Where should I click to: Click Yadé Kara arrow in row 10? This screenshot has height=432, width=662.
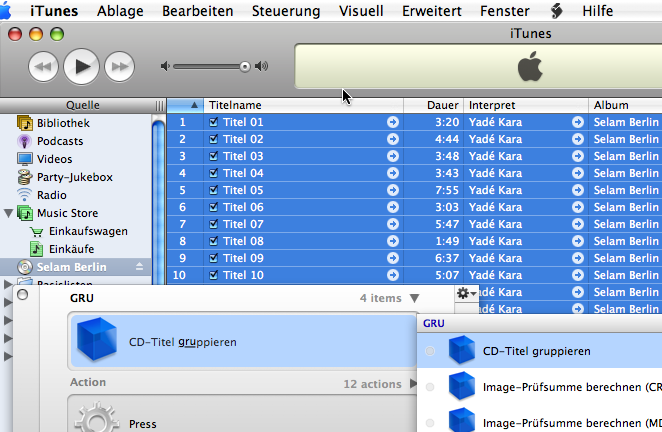tap(578, 275)
